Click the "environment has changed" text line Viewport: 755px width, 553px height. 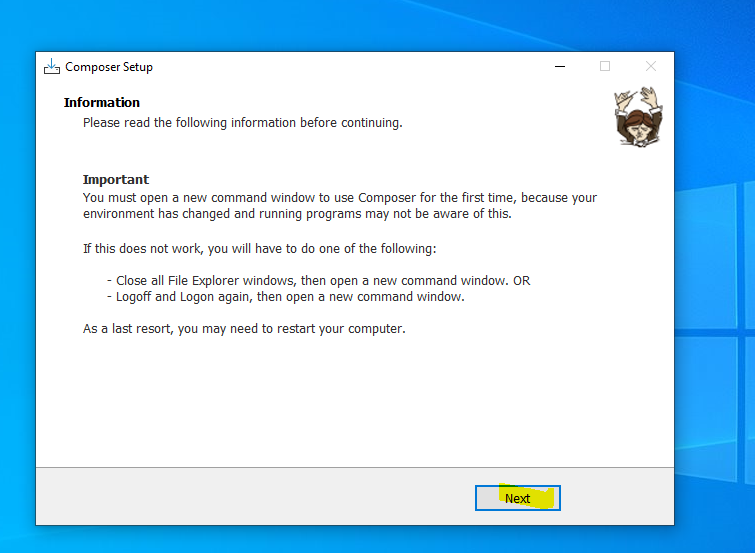point(296,213)
